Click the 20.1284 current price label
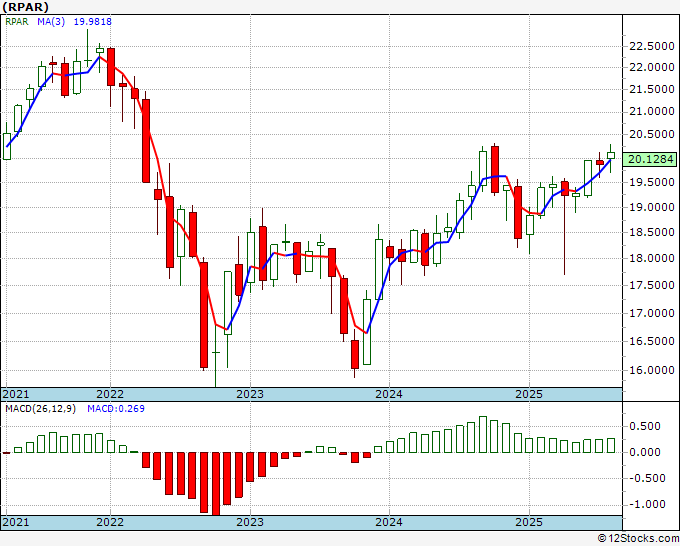Image resolution: width=680 pixels, height=546 pixels. 651,160
